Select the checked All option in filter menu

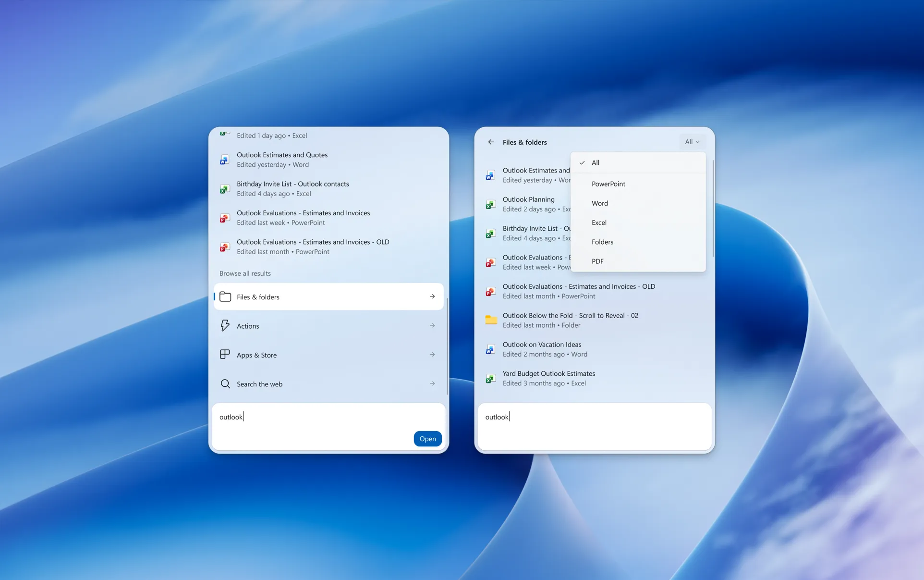coord(638,162)
